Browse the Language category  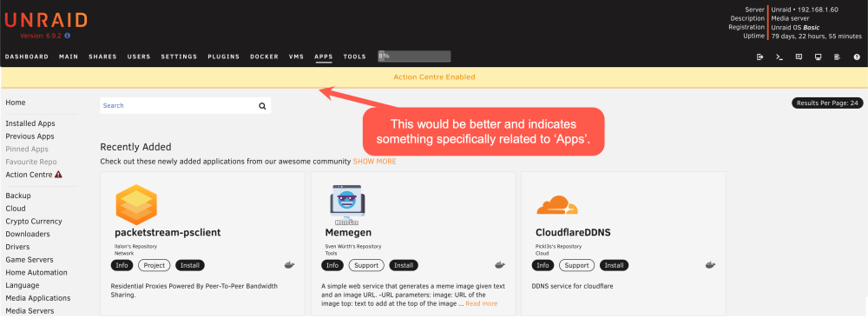click(x=23, y=285)
